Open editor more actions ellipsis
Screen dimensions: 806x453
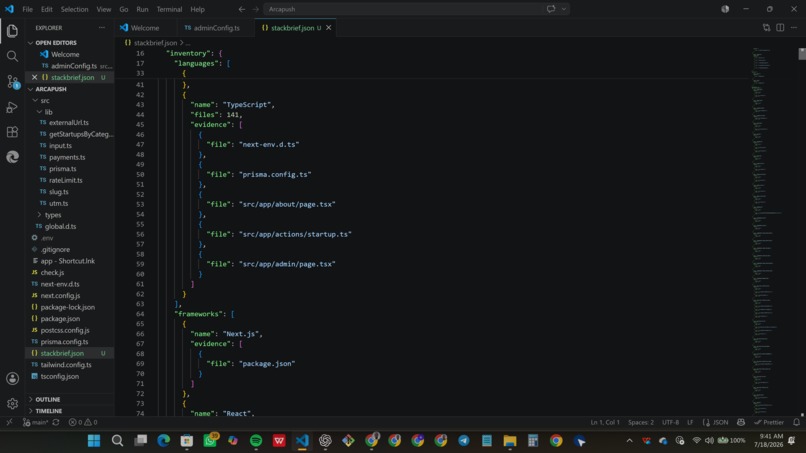point(794,28)
